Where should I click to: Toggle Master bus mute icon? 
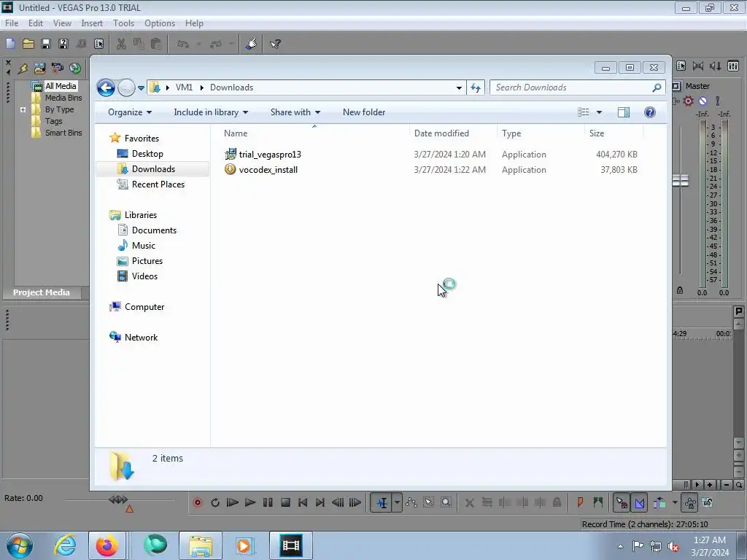[703, 101]
